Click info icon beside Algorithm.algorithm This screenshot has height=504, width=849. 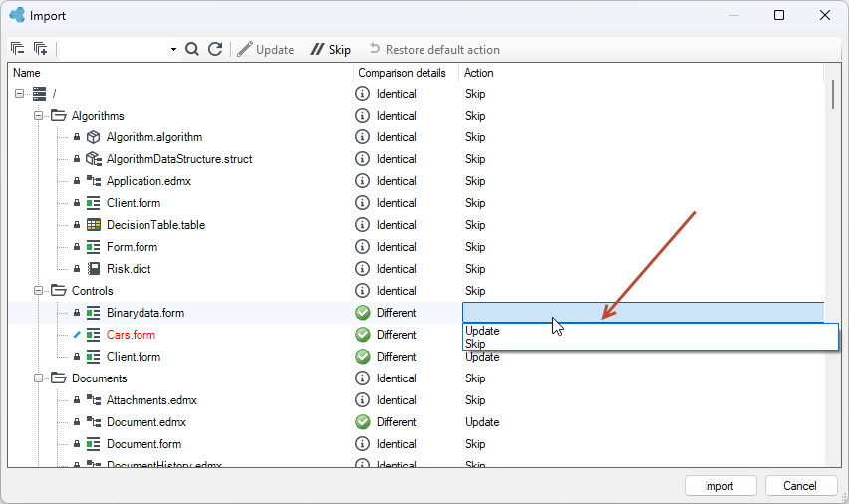362,137
